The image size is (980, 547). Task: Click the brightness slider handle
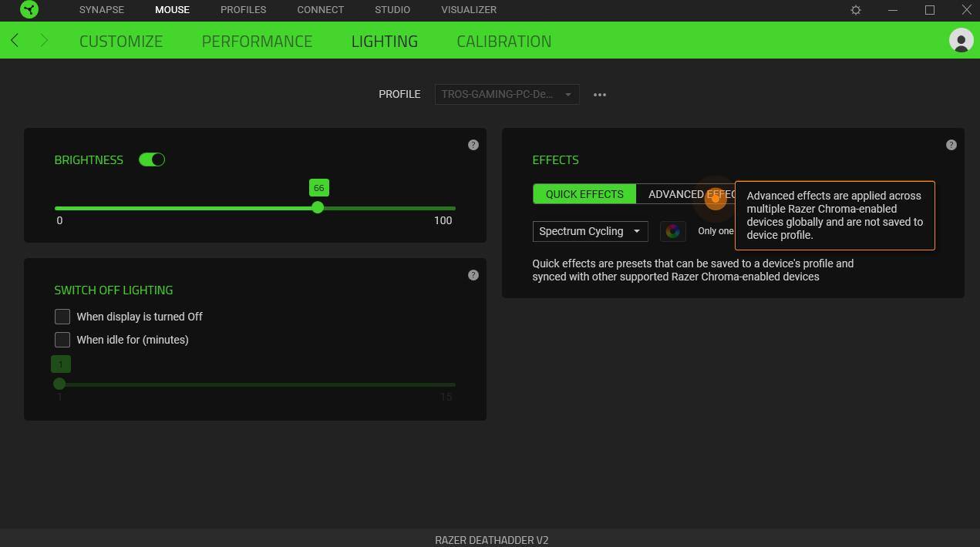tap(318, 208)
